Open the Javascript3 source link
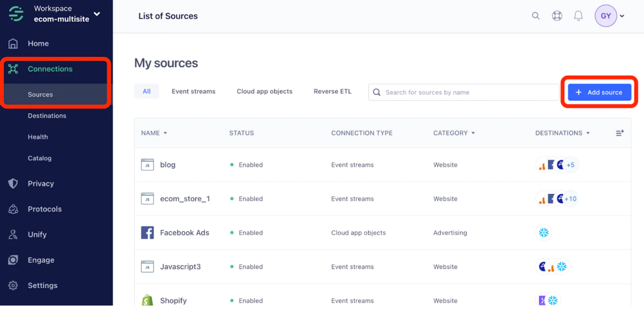The width and height of the screenshot is (644, 314). pos(180,266)
